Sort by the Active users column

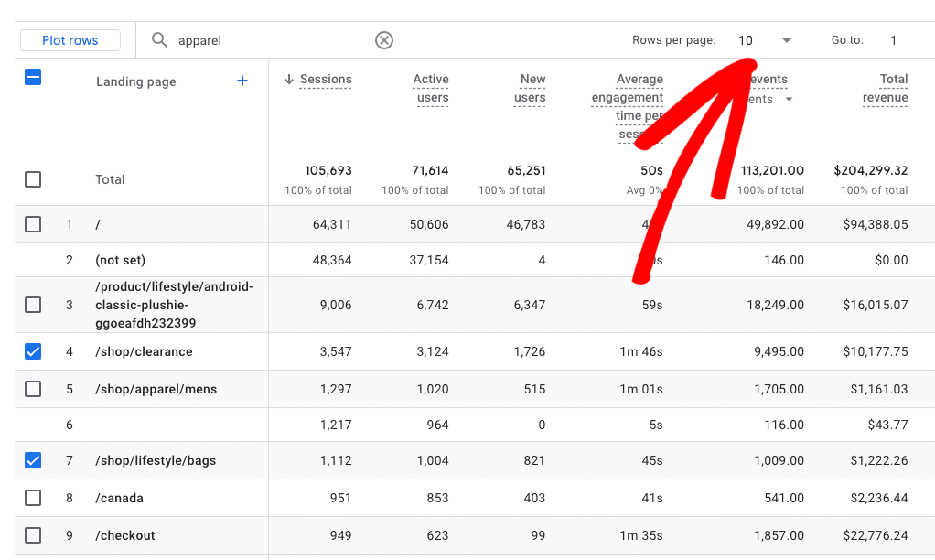click(431, 89)
